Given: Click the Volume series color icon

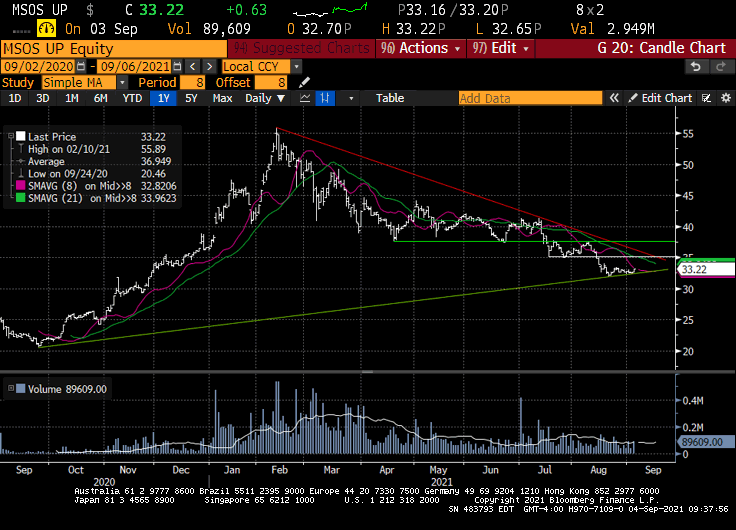Looking at the screenshot, I should tap(20, 389).
